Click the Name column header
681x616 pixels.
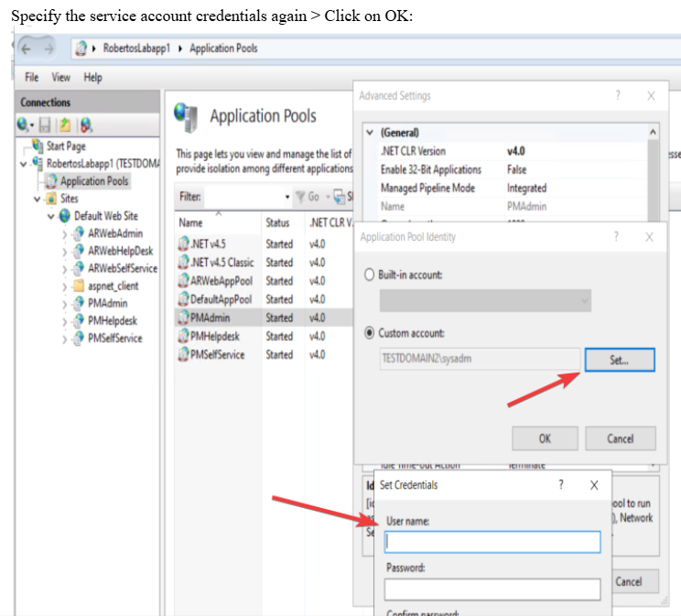(218, 222)
